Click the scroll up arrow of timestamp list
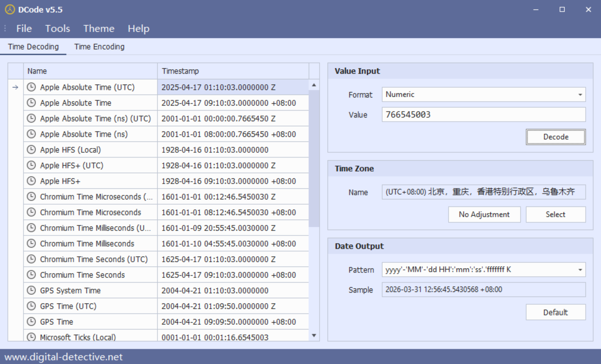 tap(314, 85)
